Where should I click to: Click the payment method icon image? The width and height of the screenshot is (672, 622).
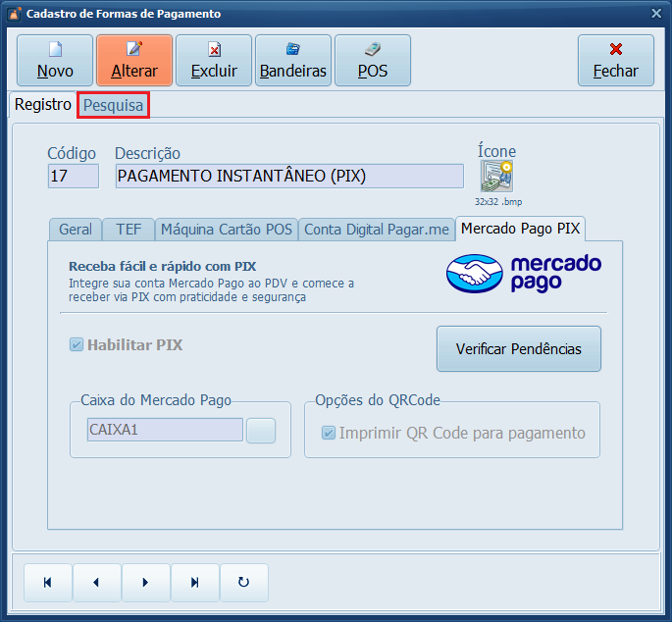coord(496,177)
